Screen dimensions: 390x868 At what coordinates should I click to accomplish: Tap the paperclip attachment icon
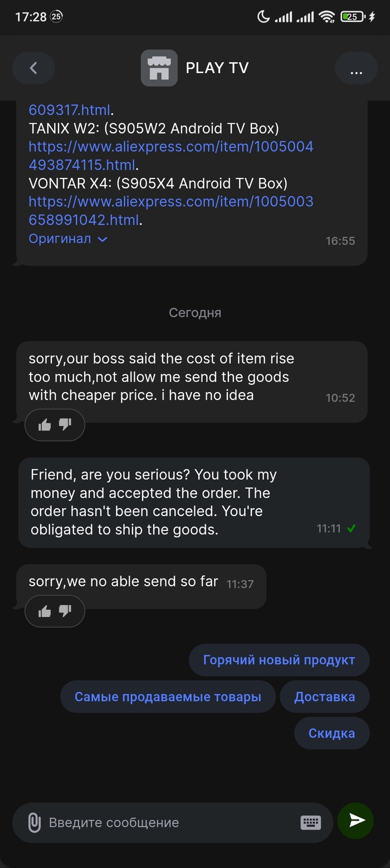click(x=34, y=822)
